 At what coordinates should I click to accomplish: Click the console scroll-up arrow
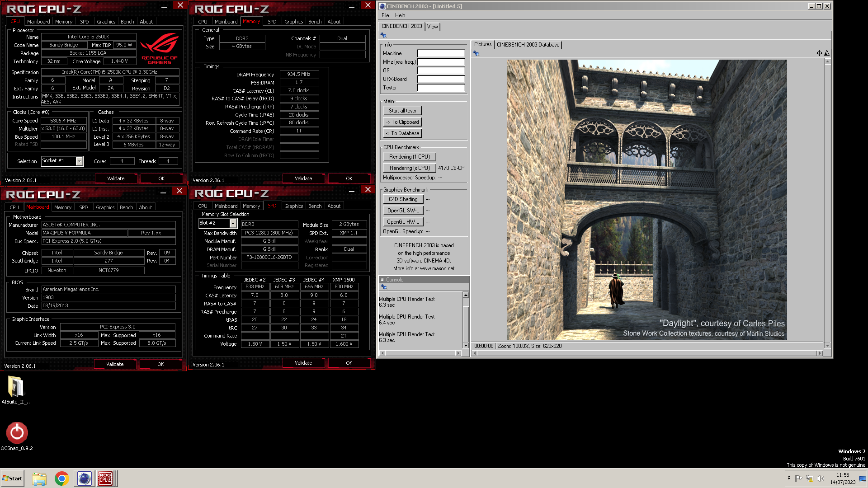[x=466, y=295]
